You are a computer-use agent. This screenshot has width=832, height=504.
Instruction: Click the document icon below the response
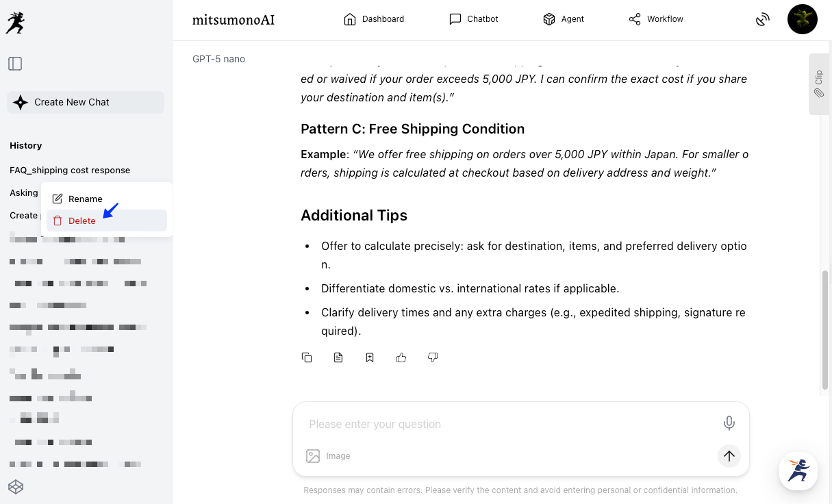click(x=338, y=357)
